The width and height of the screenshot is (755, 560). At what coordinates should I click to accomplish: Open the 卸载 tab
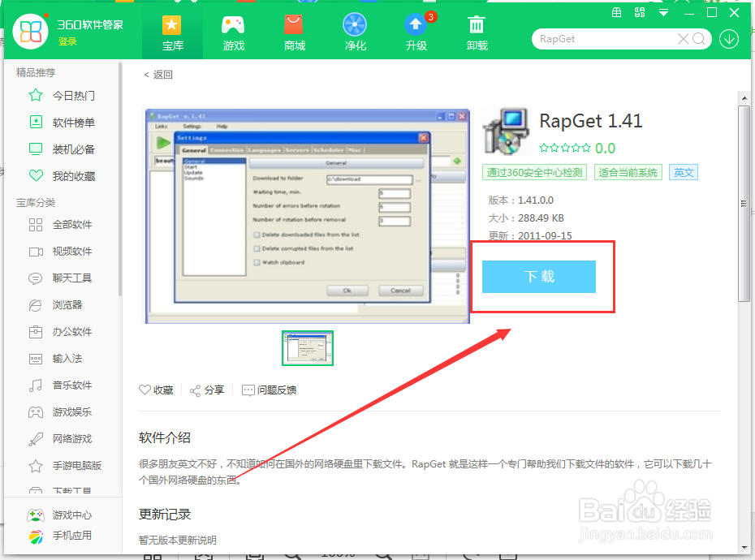click(477, 32)
